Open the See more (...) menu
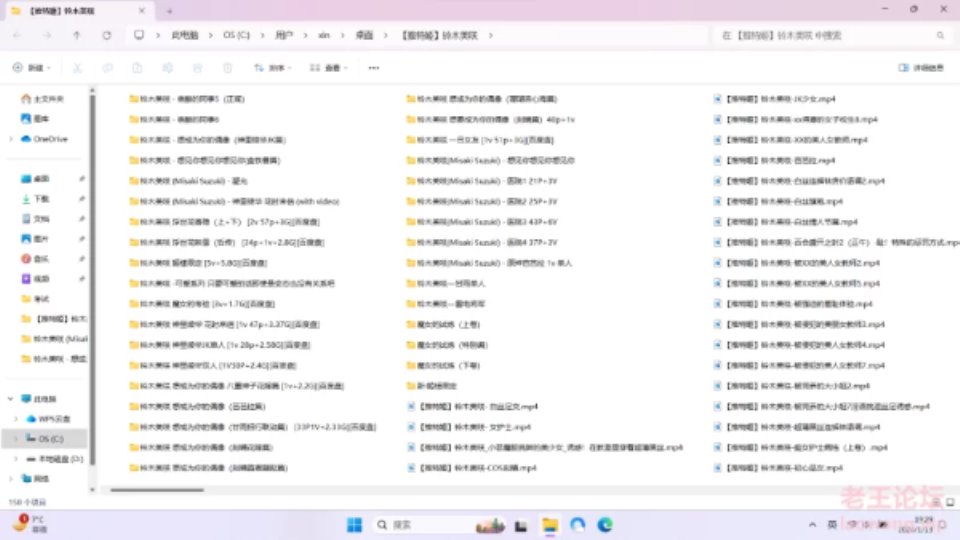Image resolution: width=960 pixels, height=540 pixels. (373, 68)
